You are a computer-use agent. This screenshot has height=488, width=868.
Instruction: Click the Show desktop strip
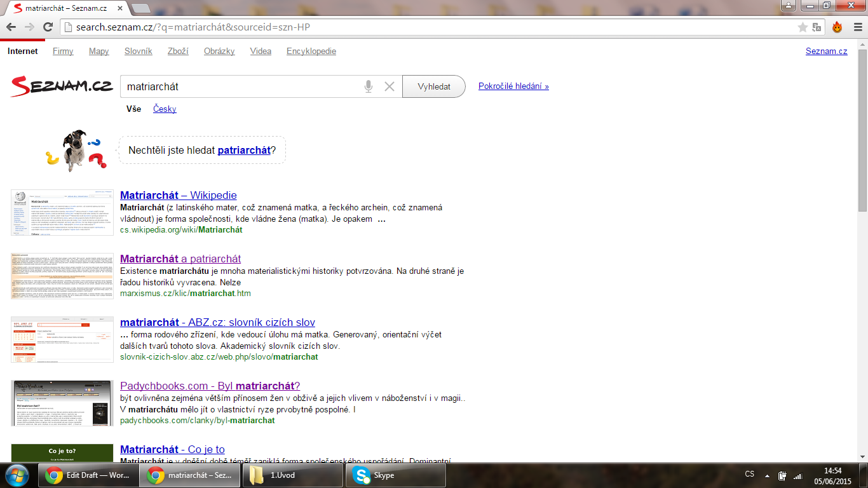864,475
